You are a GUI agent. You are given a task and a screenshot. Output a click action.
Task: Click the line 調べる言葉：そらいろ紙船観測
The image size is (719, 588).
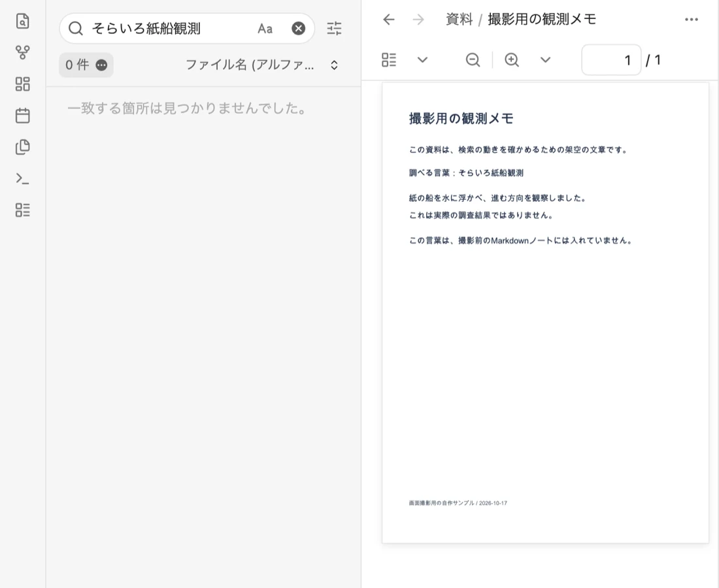click(466, 173)
